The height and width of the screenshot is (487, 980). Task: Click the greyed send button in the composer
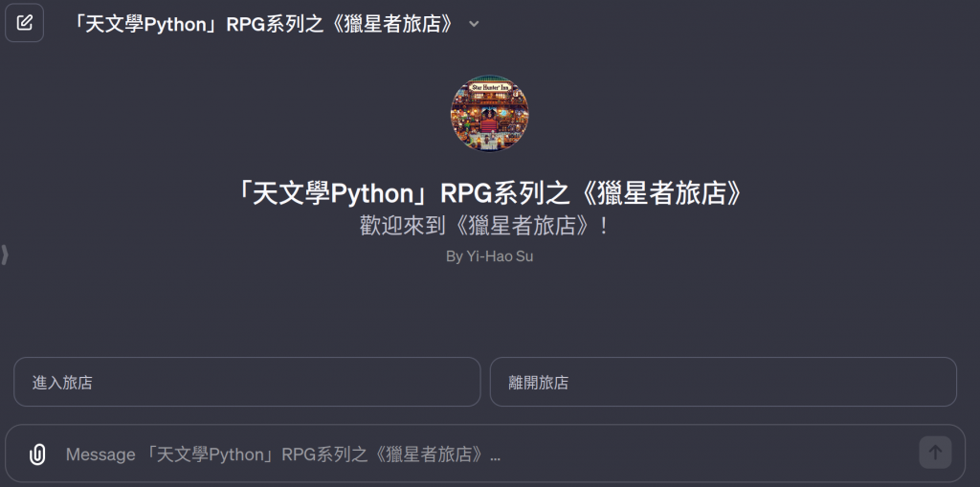[x=935, y=452]
